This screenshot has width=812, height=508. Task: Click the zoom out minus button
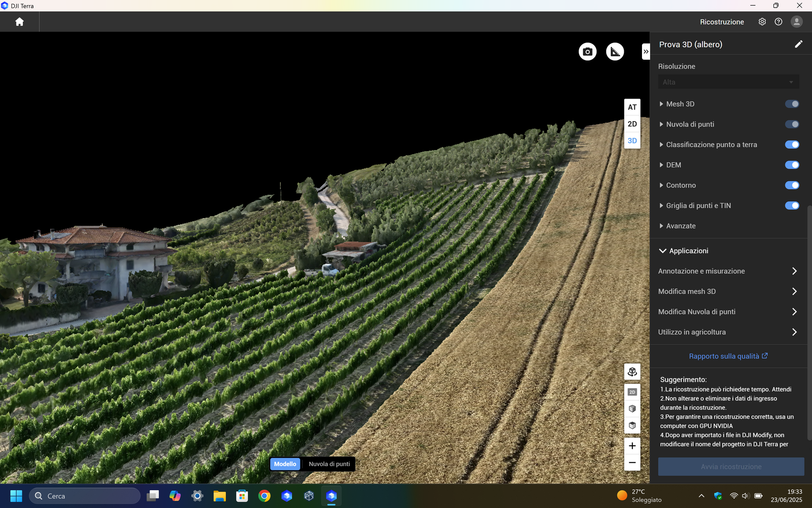pyautogui.click(x=632, y=462)
